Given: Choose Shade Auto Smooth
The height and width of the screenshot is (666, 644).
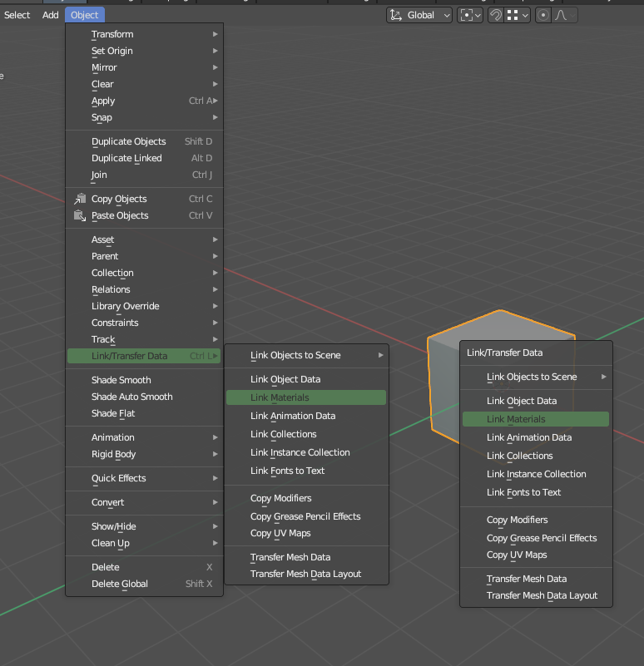Looking at the screenshot, I should tap(144, 397).
